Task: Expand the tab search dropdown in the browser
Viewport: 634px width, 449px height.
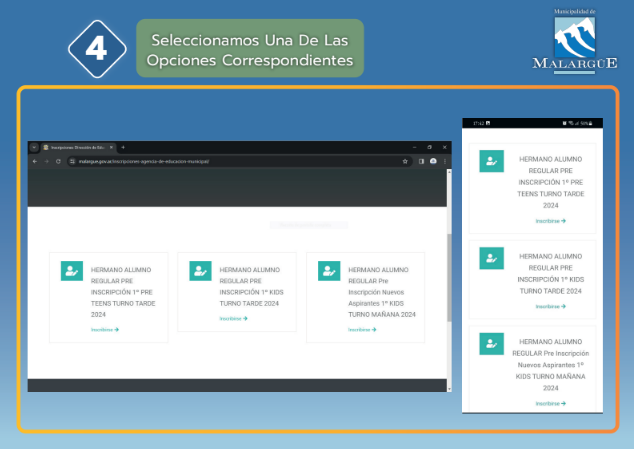Action: tap(34, 147)
